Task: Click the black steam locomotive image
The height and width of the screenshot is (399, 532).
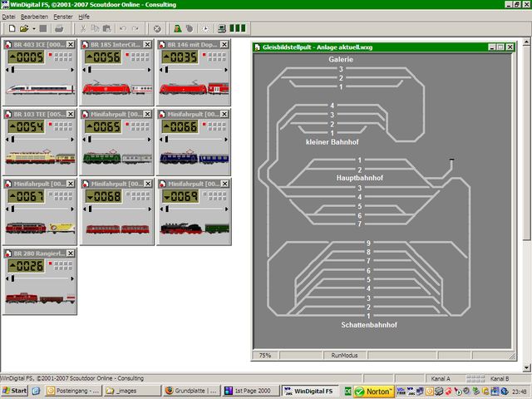Action: click(181, 229)
